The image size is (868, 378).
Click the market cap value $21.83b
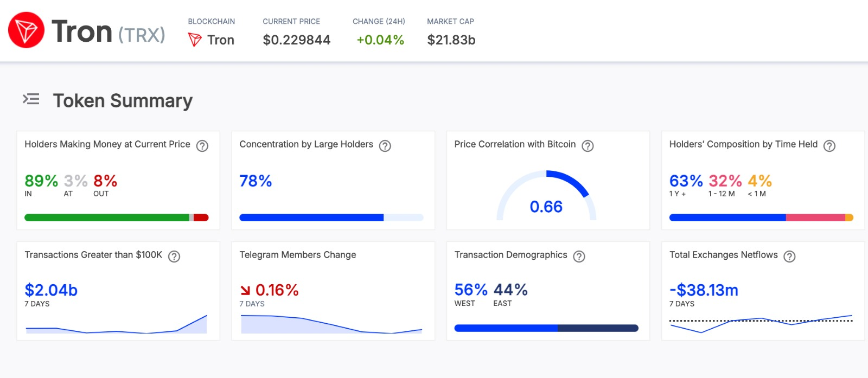[451, 40]
